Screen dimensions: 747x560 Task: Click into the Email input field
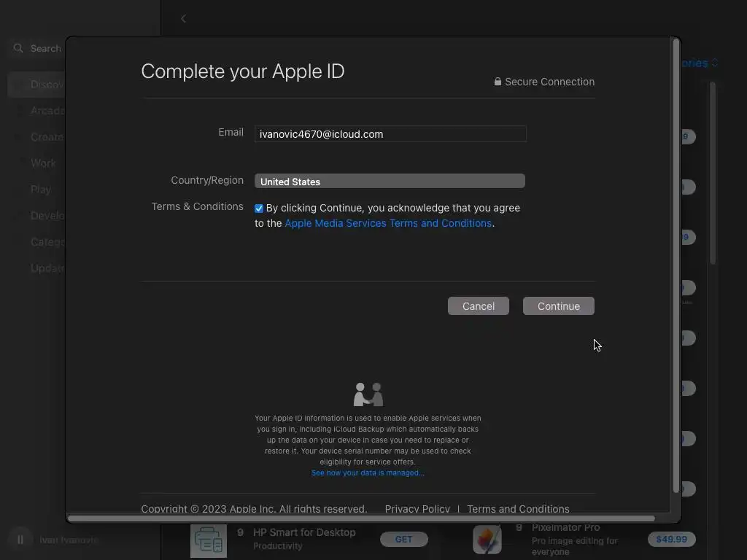coord(390,134)
